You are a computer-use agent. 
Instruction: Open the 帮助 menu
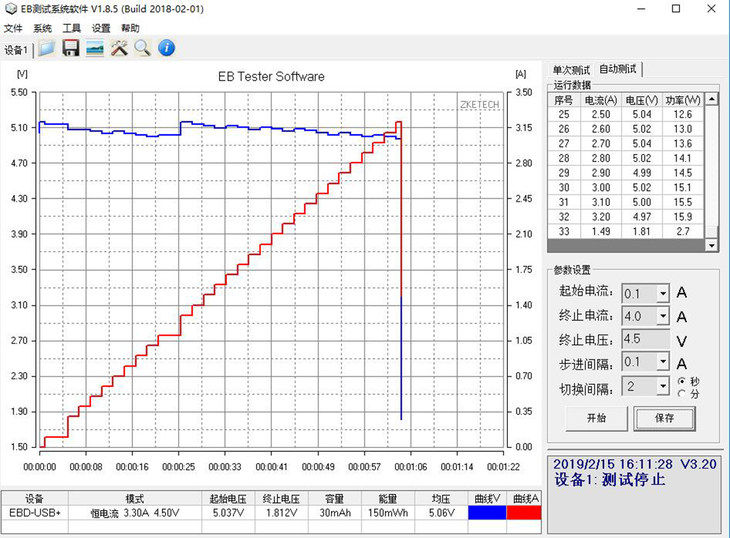tap(130, 28)
